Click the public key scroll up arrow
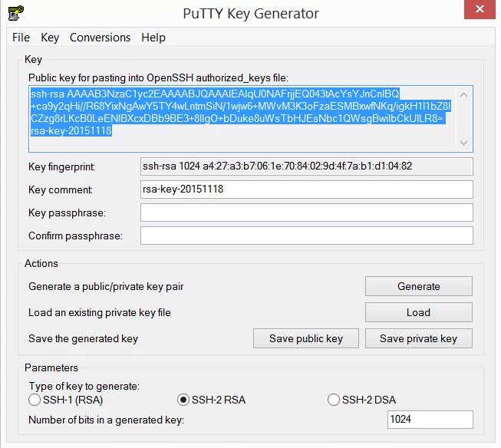The height and width of the screenshot is (448, 501). click(463, 95)
